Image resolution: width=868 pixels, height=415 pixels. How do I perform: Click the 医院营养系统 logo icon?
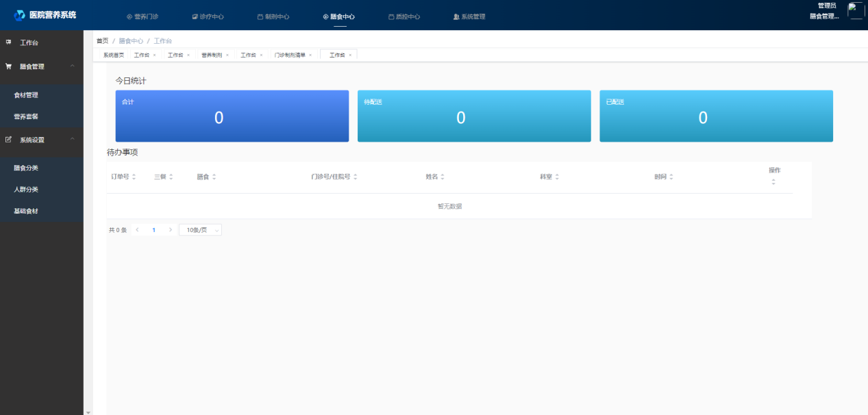click(19, 15)
